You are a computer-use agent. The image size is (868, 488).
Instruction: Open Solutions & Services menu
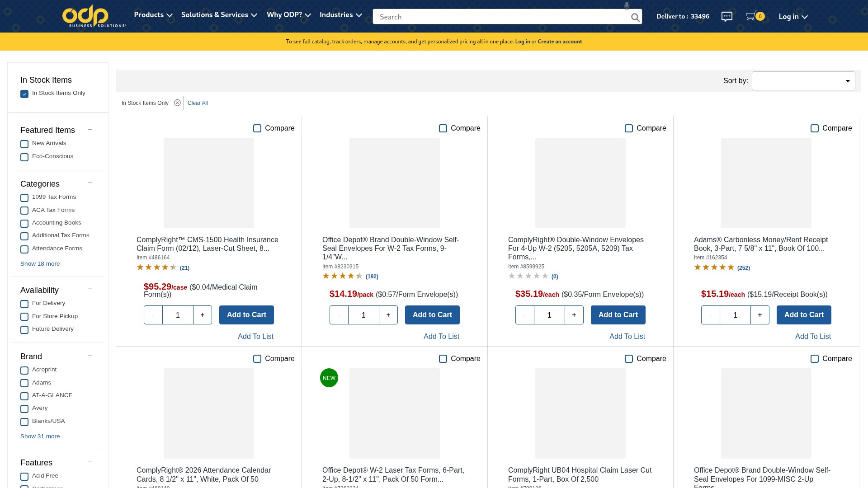point(219,15)
